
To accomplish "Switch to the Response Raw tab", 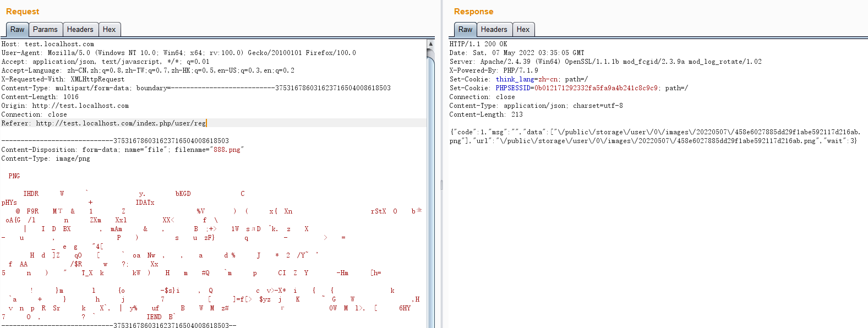I will (466, 30).
